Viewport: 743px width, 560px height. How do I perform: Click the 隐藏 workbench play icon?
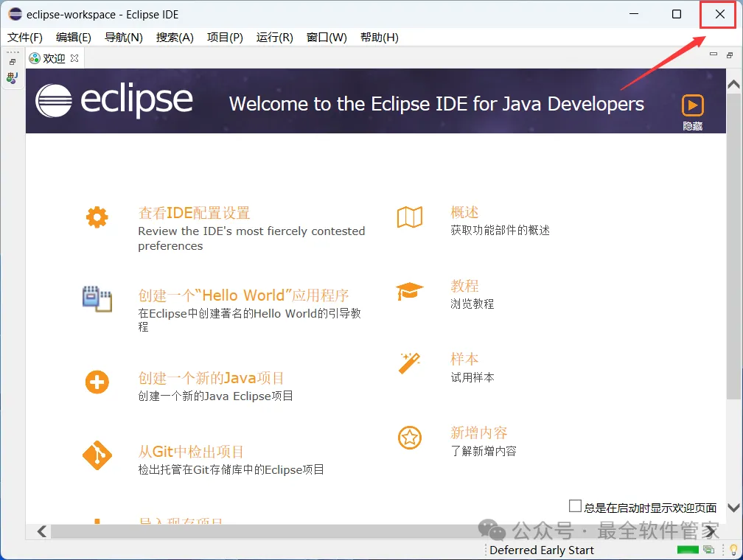point(692,105)
